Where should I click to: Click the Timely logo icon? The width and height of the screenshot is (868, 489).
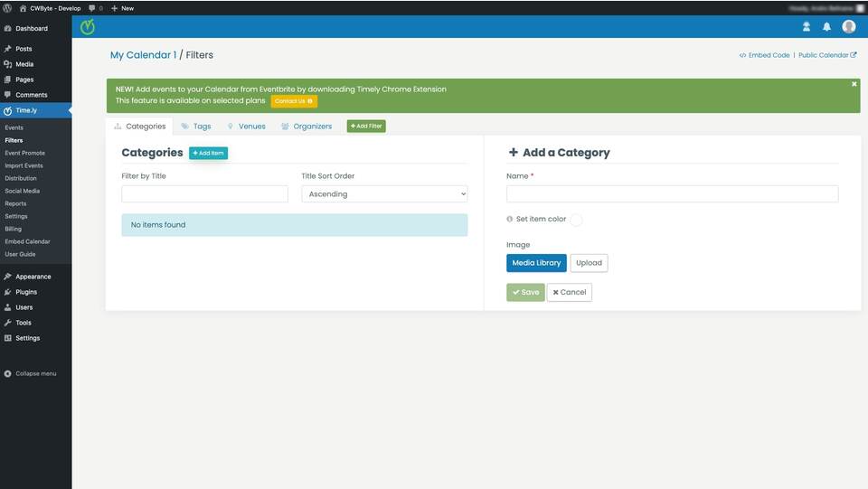coord(88,26)
